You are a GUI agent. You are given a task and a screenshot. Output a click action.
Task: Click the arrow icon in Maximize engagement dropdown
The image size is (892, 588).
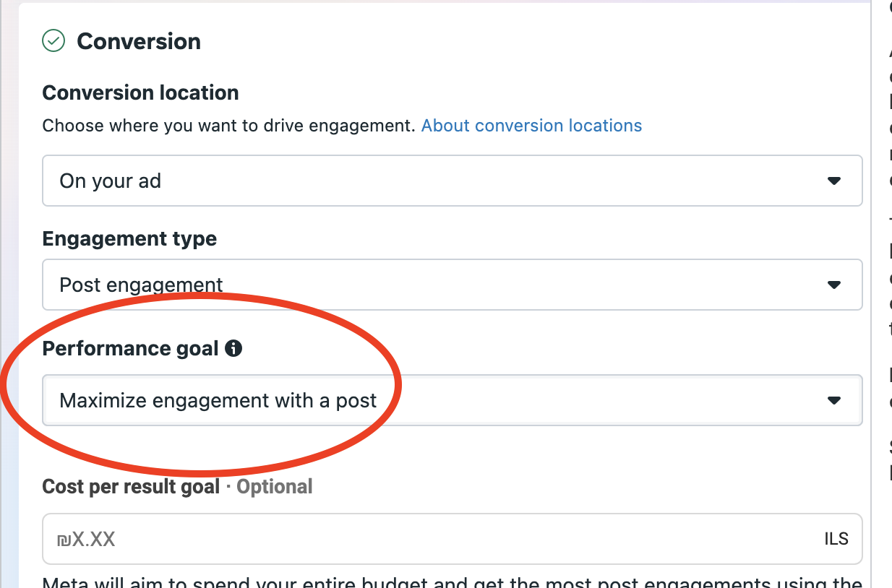click(834, 400)
